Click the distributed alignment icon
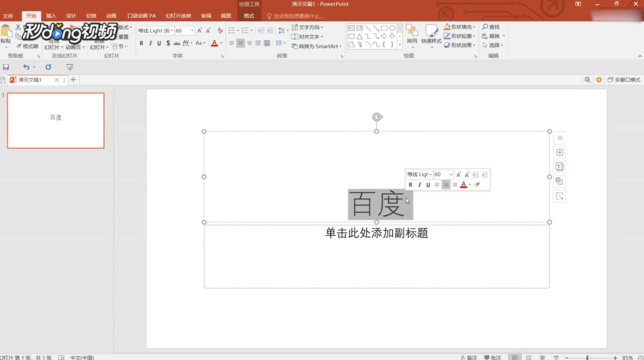 pyautogui.click(x=267, y=43)
